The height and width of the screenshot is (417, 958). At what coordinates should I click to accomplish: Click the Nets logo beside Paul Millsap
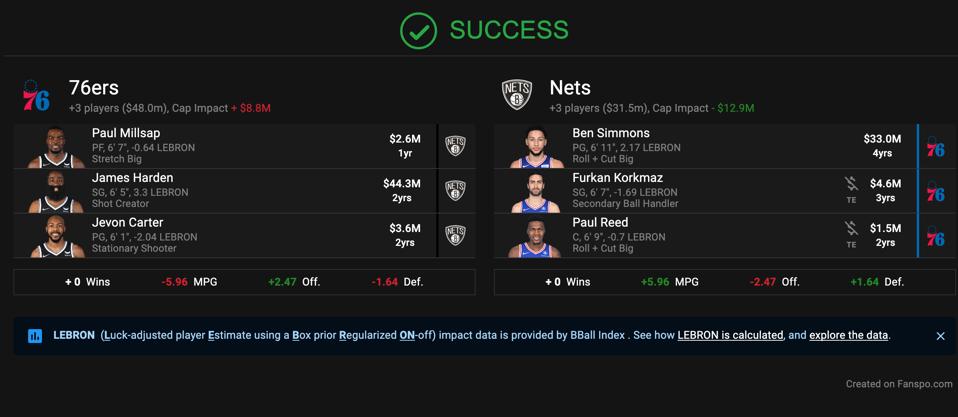[455, 146]
